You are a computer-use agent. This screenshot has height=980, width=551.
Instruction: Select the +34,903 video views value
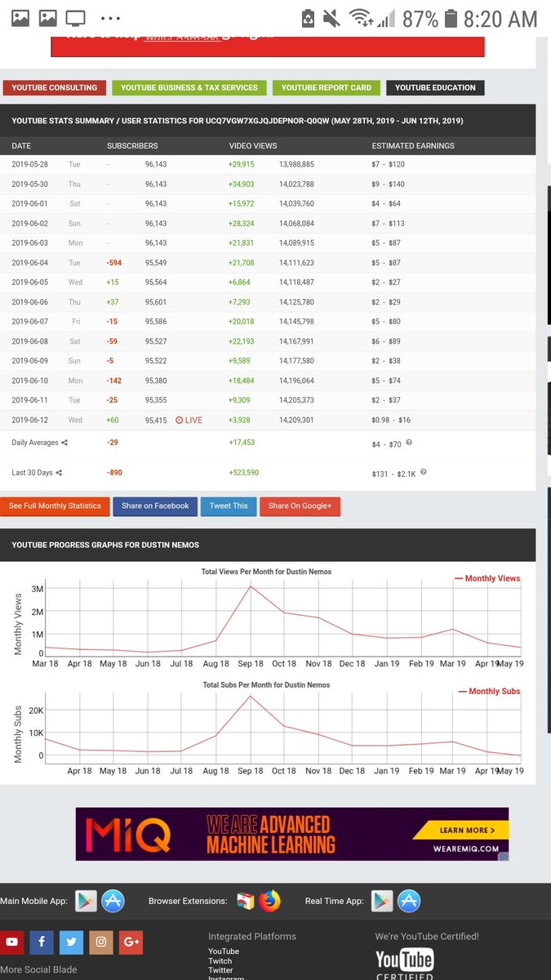point(241,185)
